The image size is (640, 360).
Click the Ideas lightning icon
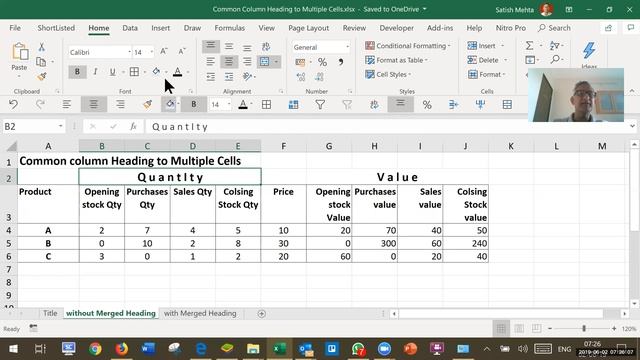(x=589, y=51)
